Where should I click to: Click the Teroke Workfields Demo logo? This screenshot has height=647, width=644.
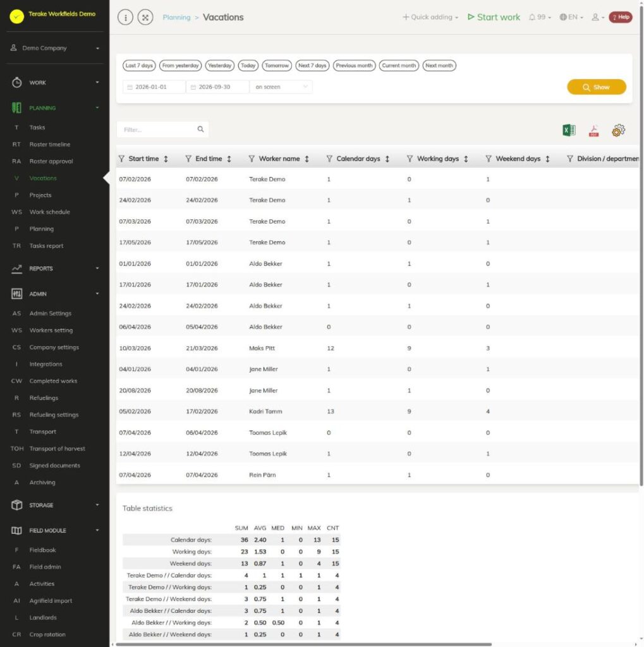click(17, 16)
